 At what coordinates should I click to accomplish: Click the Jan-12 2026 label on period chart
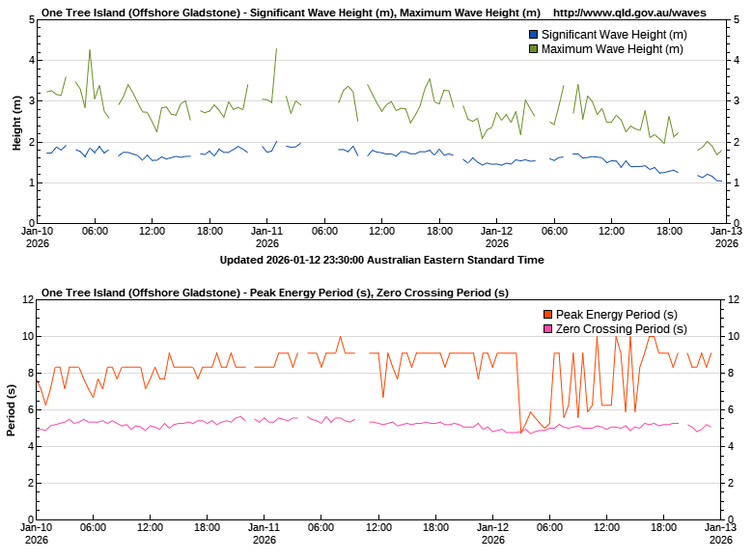[496, 534]
